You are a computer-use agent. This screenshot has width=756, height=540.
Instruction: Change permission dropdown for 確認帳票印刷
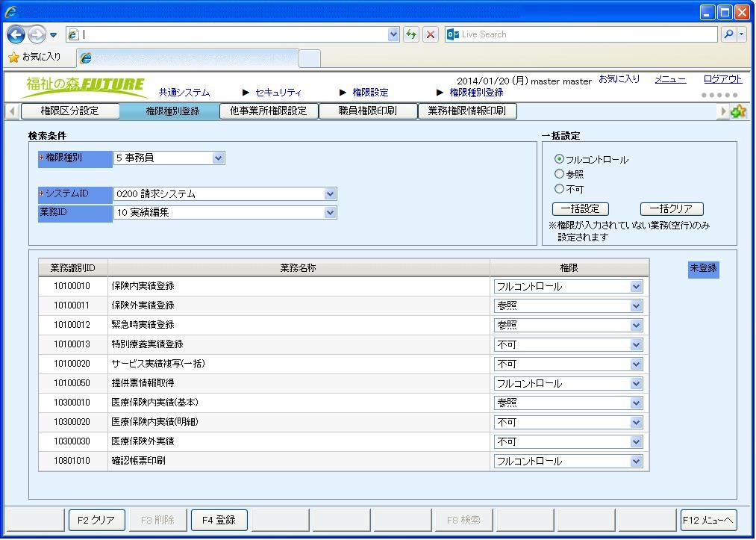point(569,462)
